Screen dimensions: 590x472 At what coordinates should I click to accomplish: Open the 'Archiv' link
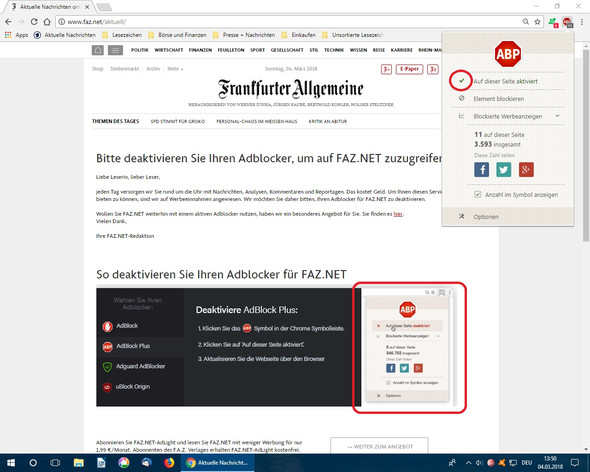pos(153,69)
